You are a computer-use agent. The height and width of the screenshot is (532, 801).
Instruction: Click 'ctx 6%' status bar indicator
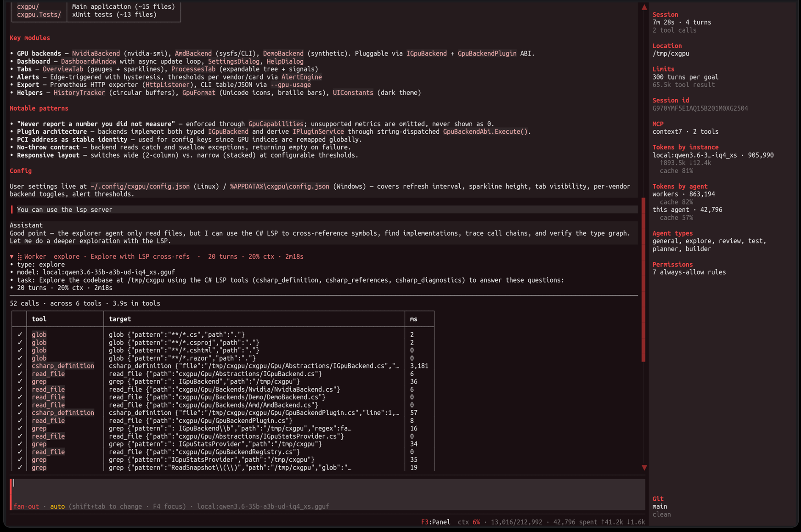click(x=469, y=522)
